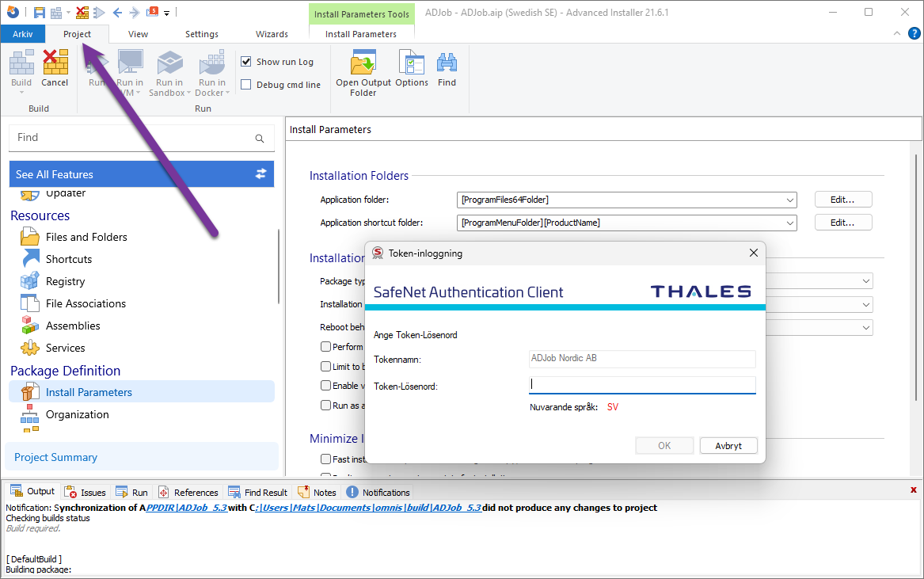Viewport: 924px width, 579px height.
Task: Expand the Installation type dropdown arrow
Action: pos(865,305)
